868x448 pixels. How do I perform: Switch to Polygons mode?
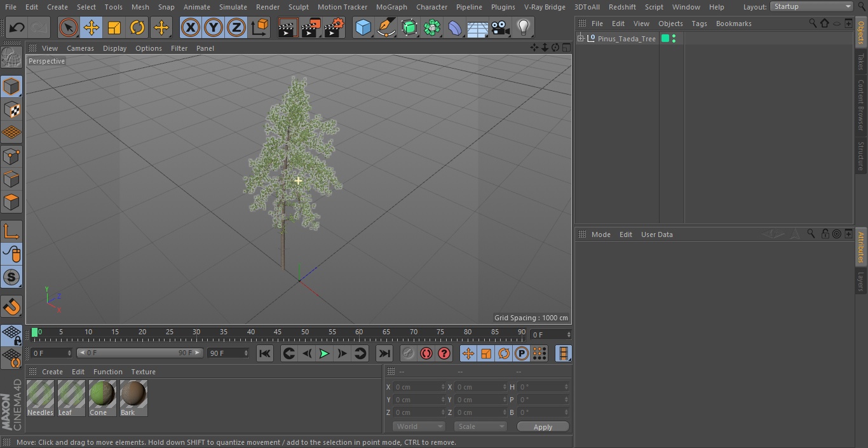click(x=11, y=202)
